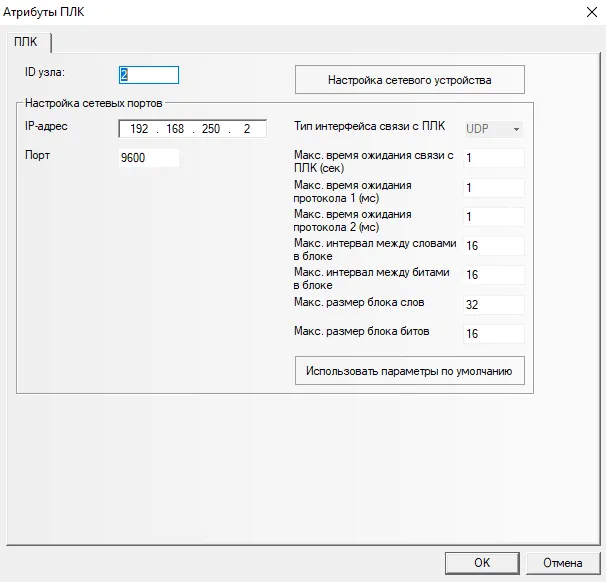Click the last IP-адрес octet field
The image size is (606, 582).
(x=248, y=130)
